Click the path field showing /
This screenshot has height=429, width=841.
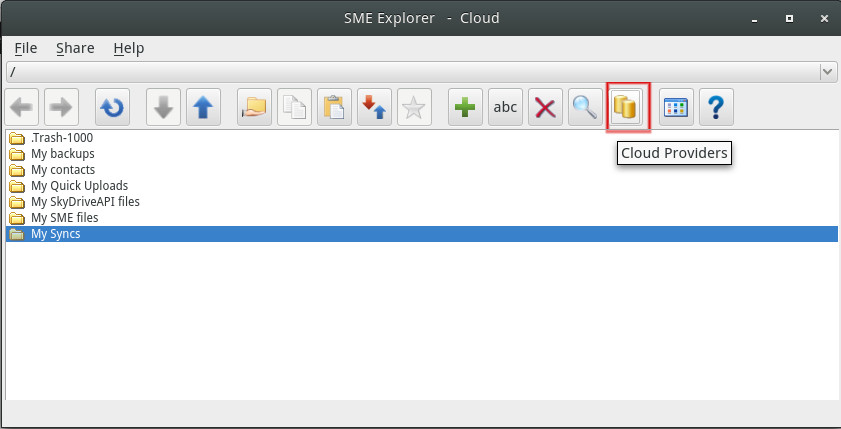[413, 71]
